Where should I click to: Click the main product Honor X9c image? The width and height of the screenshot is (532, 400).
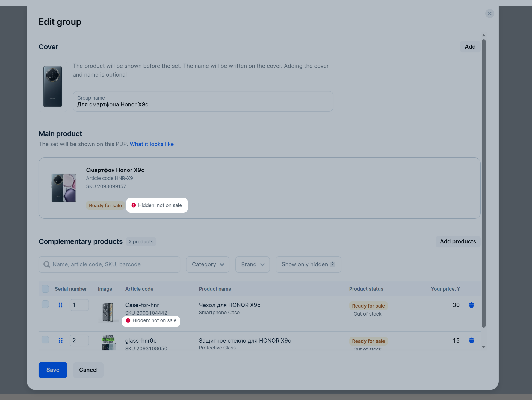[x=64, y=188]
